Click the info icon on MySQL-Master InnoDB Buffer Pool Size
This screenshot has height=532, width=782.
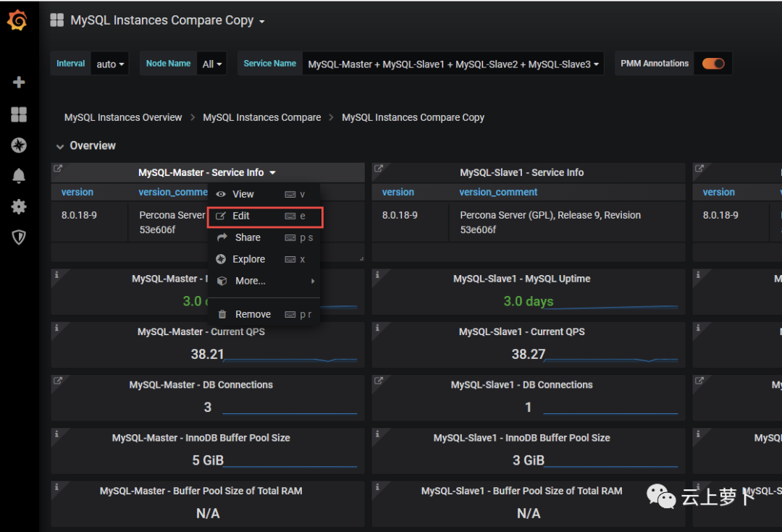(x=57, y=434)
